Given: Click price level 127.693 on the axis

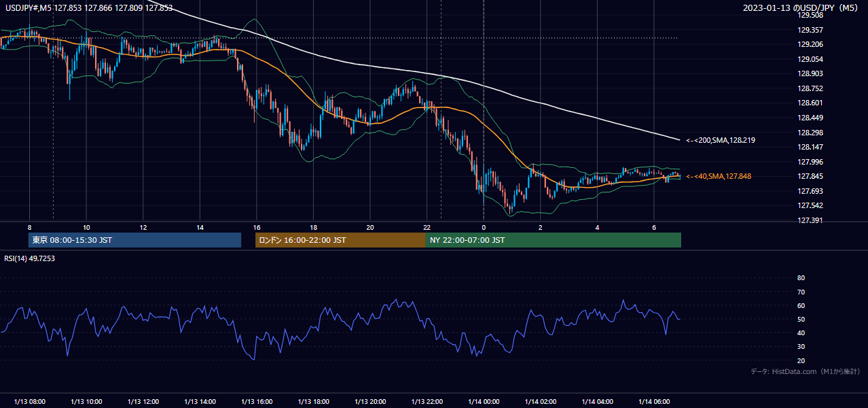Looking at the screenshot, I should tap(810, 191).
